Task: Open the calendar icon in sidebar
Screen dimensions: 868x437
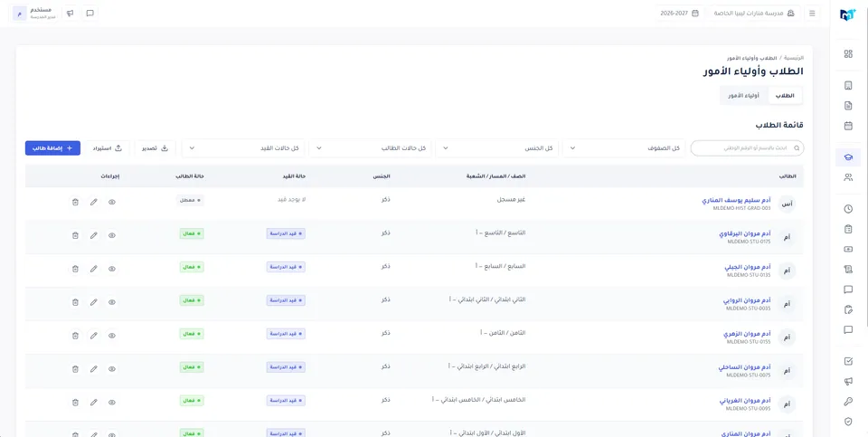Action: click(x=848, y=126)
